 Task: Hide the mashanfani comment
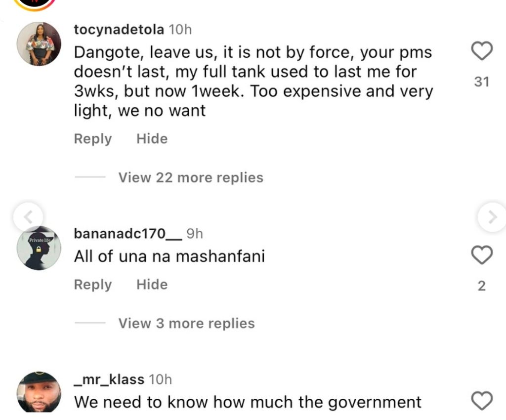tap(152, 285)
